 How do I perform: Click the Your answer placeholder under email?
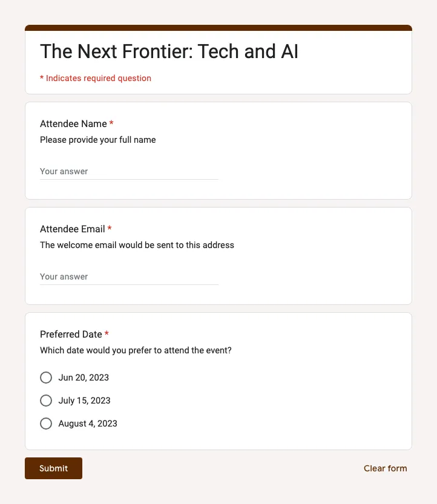tap(64, 277)
